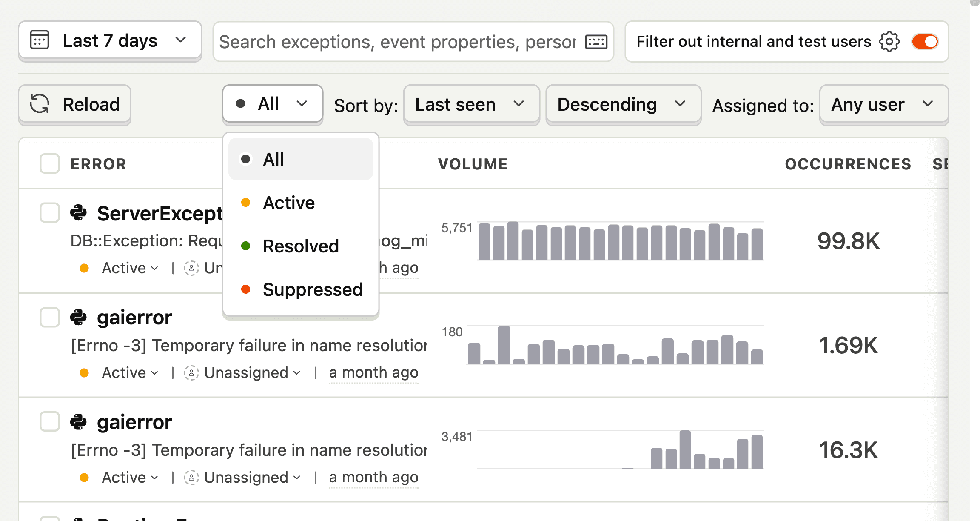Screen dimensions: 980x521
Task: Select checkbox for gaierror with 1.69K occurrences
Action: pyautogui.click(x=50, y=318)
